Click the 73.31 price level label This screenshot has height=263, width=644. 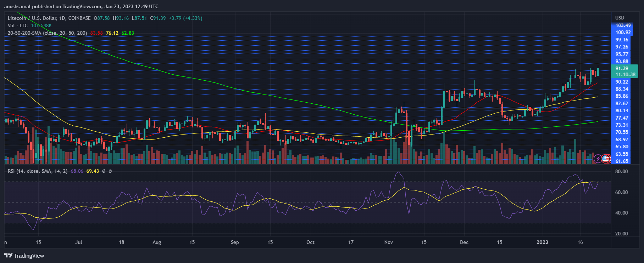click(x=622, y=125)
